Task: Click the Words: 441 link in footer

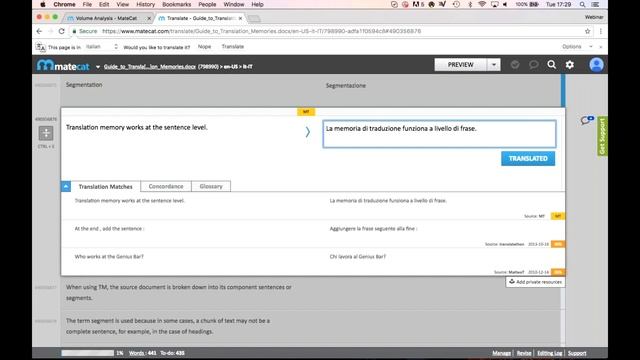Action: [142, 353]
